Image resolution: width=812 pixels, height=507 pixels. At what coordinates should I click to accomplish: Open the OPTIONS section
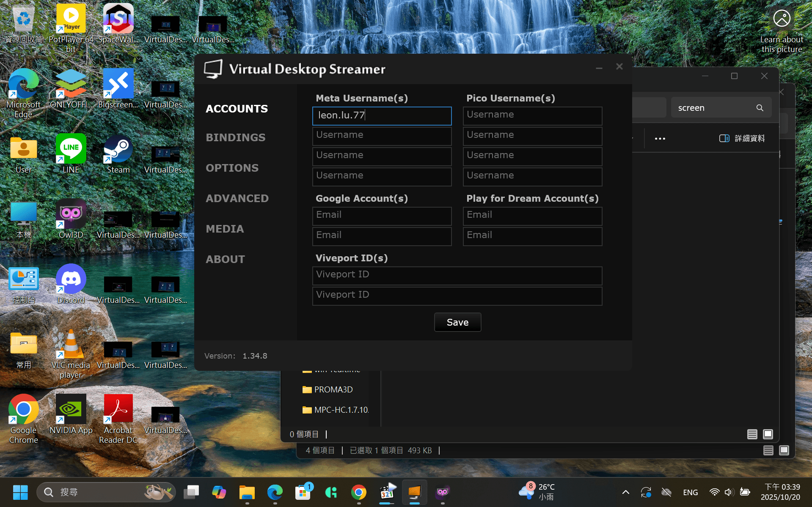point(232,168)
